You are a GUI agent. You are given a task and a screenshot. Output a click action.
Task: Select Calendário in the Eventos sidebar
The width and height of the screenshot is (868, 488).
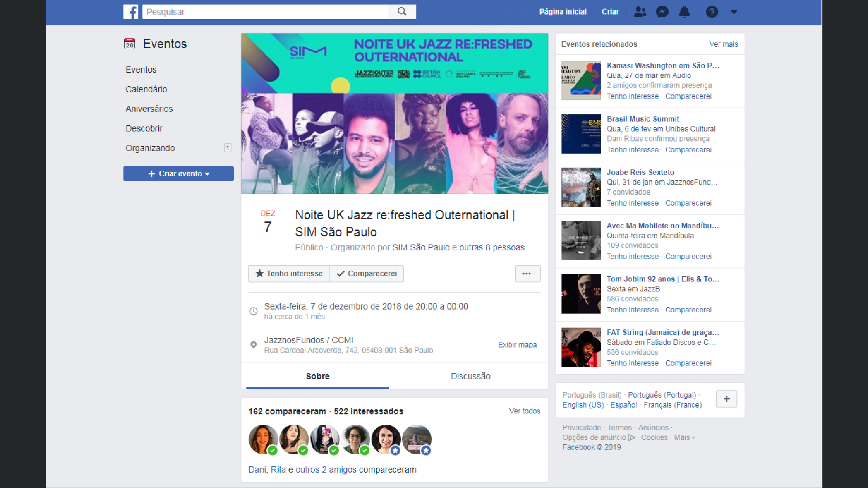(146, 89)
